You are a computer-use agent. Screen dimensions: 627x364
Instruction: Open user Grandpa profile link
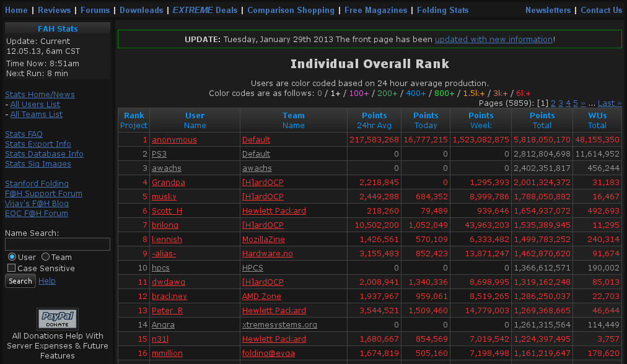click(169, 183)
